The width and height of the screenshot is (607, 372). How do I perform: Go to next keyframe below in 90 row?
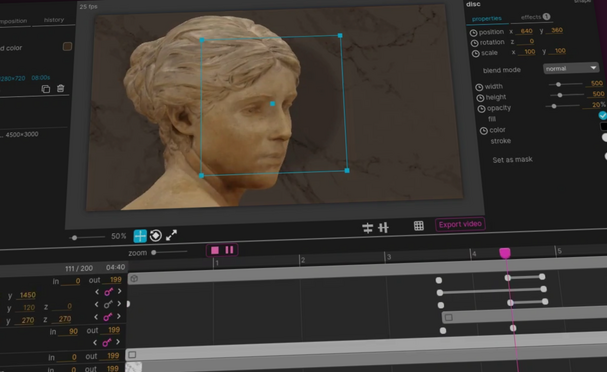(118, 342)
